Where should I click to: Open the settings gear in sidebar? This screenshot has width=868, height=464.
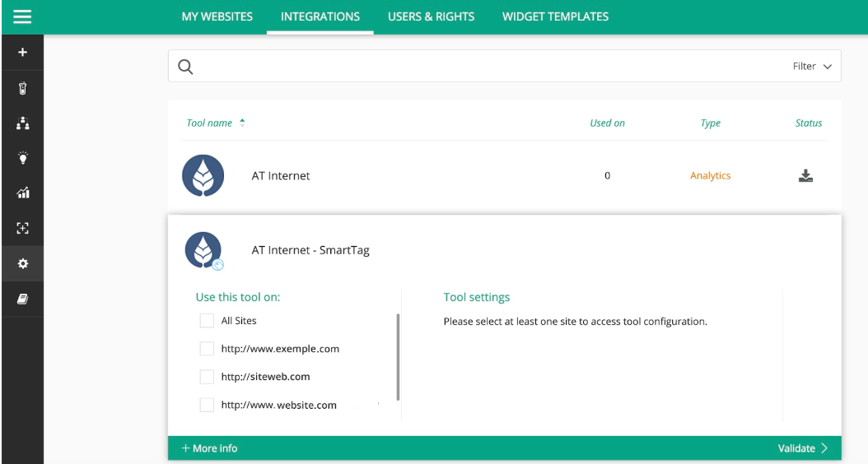click(x=22, y=264)
